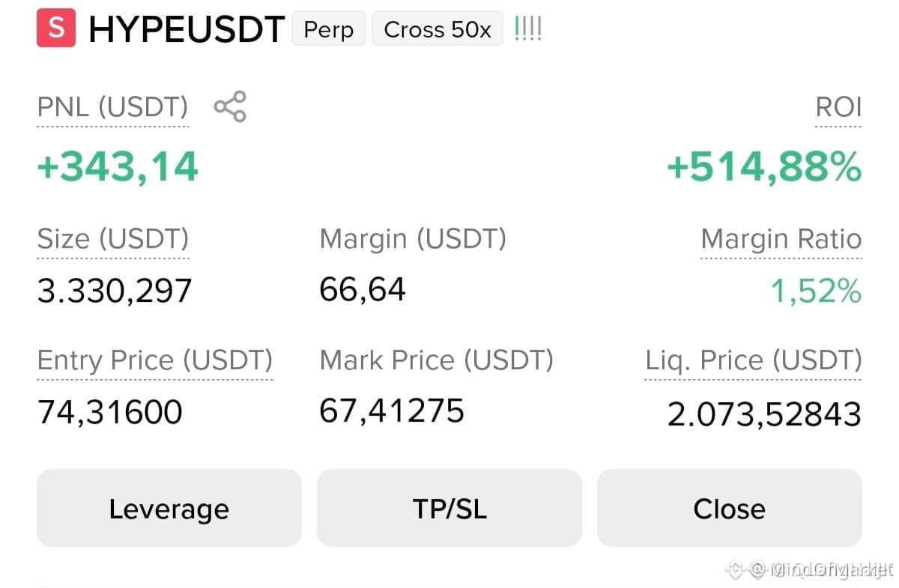
Task: Close the HYPEUSDT position
Action: 730,509
